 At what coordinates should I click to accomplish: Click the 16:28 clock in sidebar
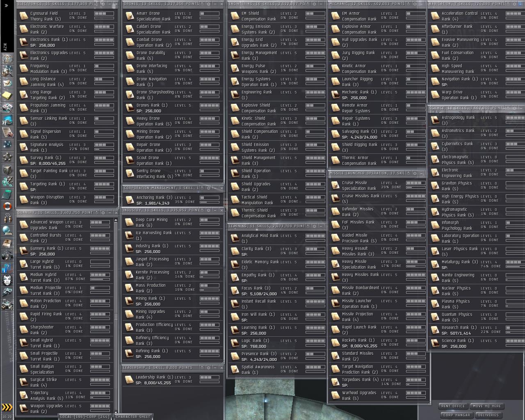[7, 417]
